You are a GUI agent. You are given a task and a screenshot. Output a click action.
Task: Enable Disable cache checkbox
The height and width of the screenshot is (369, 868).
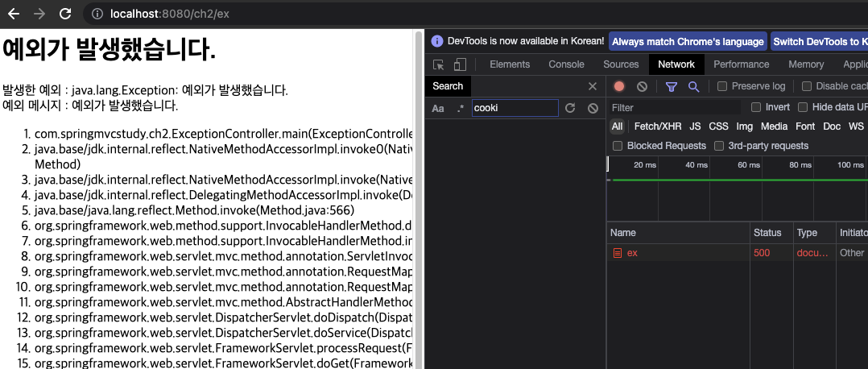(x=807, y=86)
